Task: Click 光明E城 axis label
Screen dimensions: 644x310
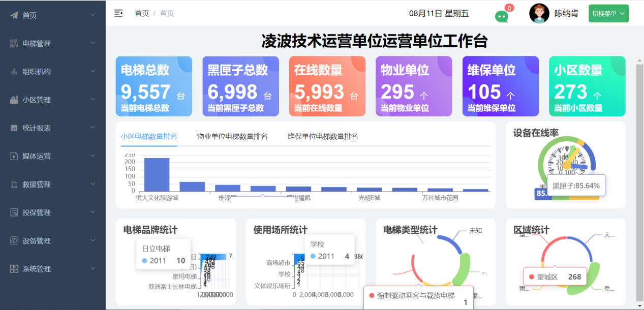Action: click(369, 198)
